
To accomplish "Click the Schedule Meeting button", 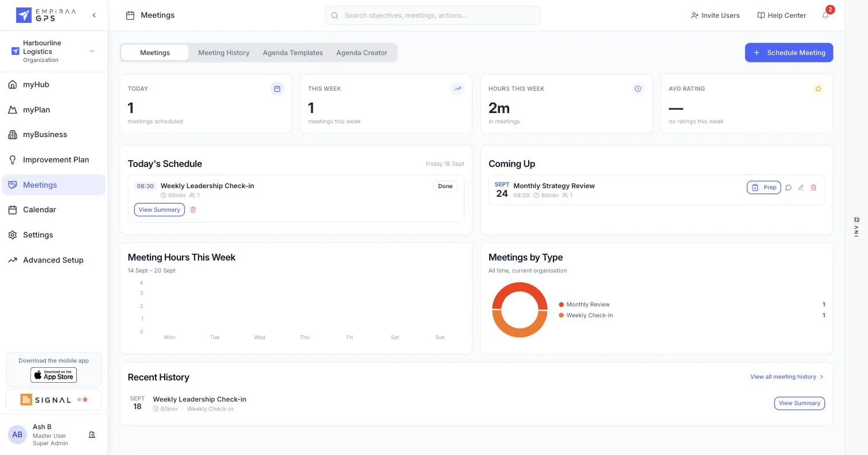I will pos(789,52).
